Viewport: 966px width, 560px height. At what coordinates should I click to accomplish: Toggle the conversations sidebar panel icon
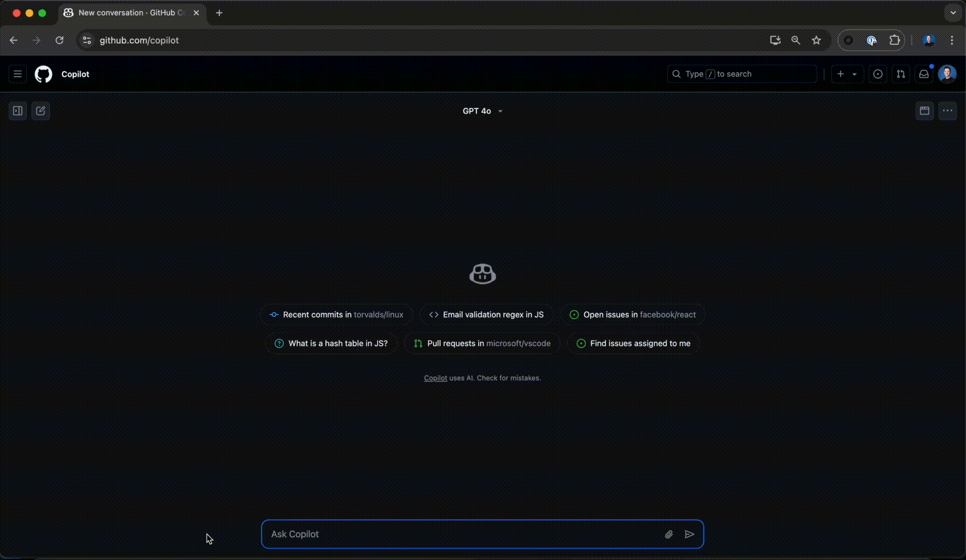click(18, 110)
